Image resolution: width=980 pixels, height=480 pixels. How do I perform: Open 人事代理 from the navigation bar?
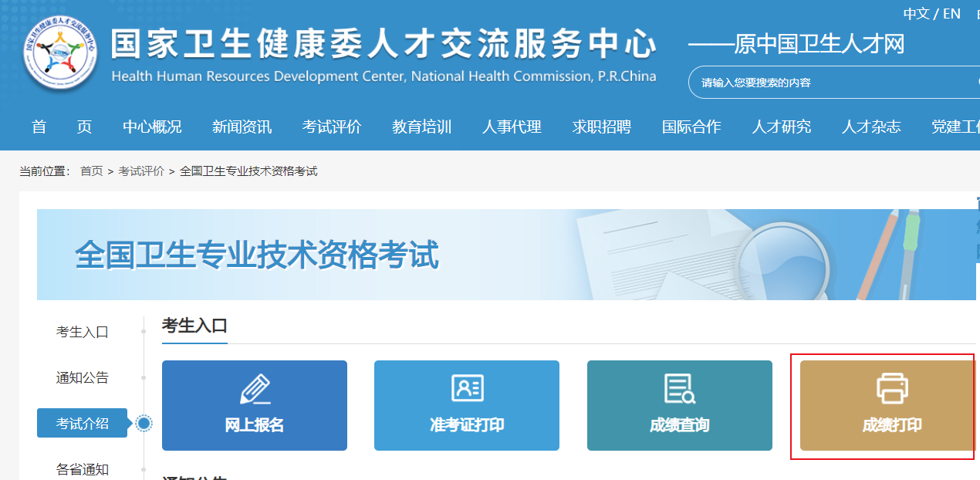click(512, 127)
